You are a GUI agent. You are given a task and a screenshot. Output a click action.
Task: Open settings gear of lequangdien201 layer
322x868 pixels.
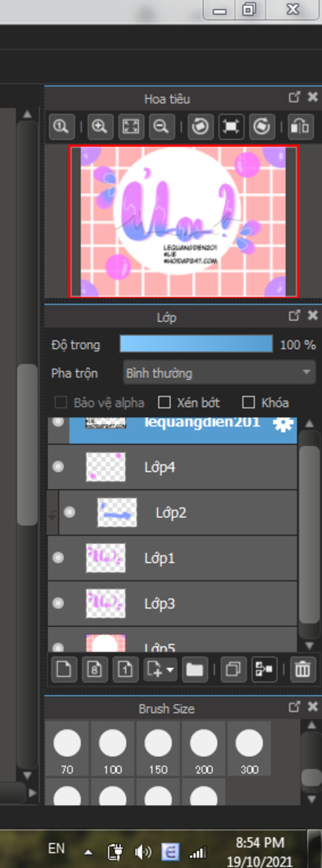pyautogui.click(x=283, y=424)
